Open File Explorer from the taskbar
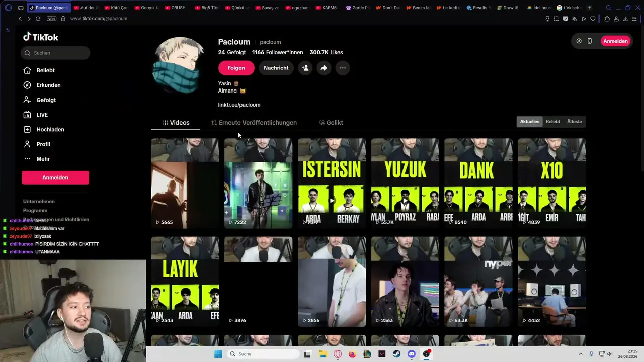 coord(323,354)
